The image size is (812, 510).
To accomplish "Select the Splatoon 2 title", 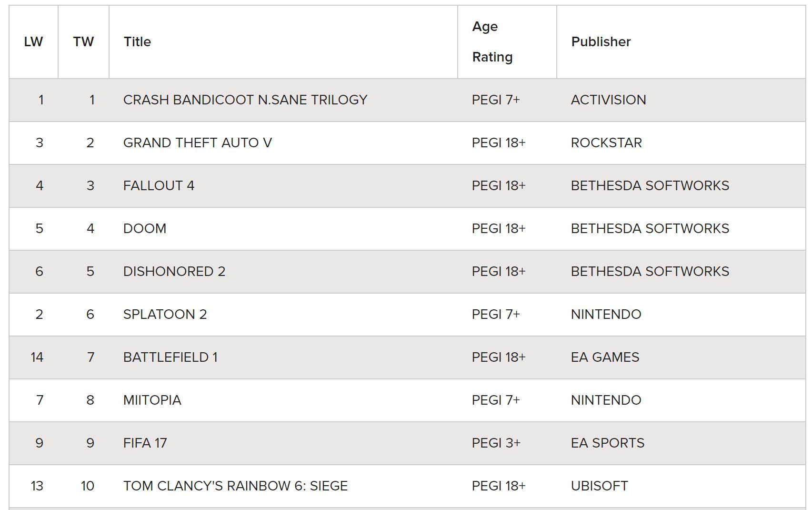I will point(165,315).
